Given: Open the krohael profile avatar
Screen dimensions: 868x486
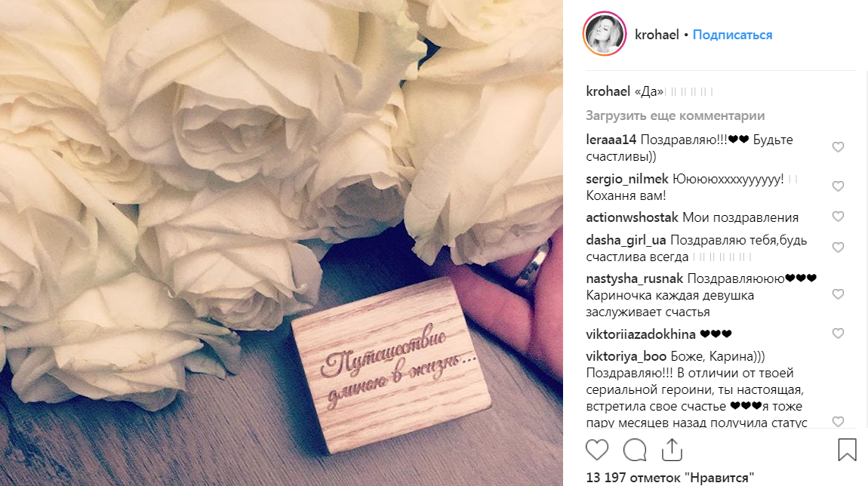Looking at the screenshot, I should 605,34.
